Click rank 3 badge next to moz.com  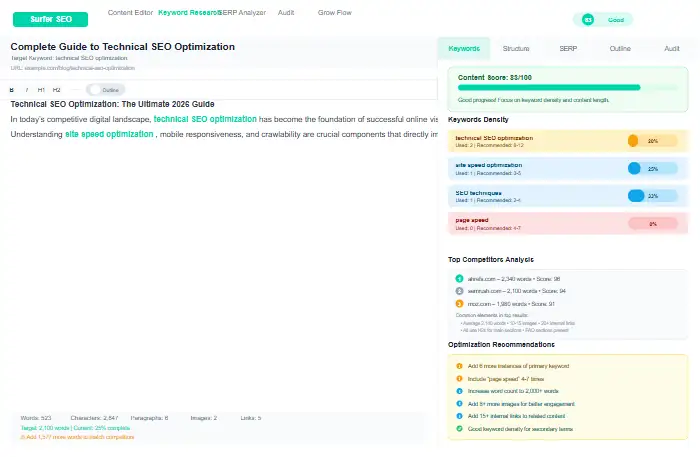(459, 303)
